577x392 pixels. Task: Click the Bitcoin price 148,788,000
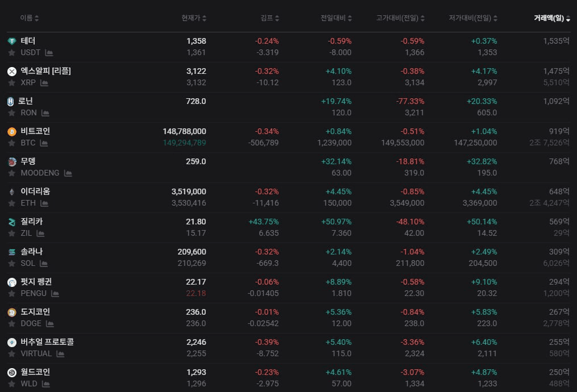[x=184, y=132]
